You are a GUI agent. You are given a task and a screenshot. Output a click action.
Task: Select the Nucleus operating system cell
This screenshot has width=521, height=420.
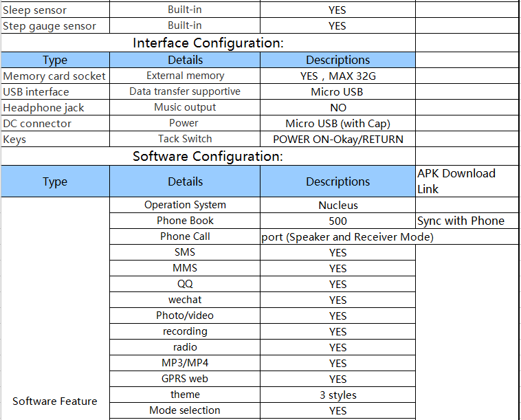(337, 205)
